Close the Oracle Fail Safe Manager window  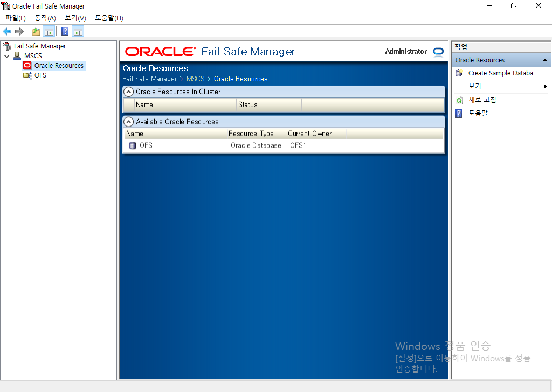pos(539,5)
